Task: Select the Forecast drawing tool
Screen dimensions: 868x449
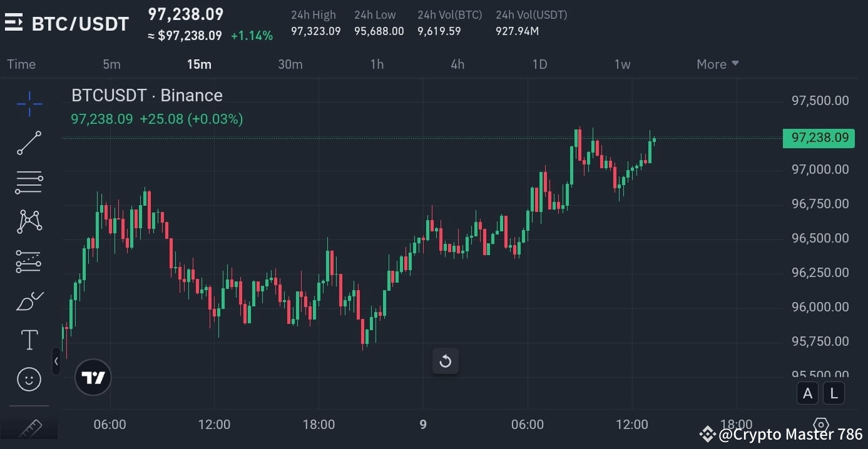Action: coord(29,261)
